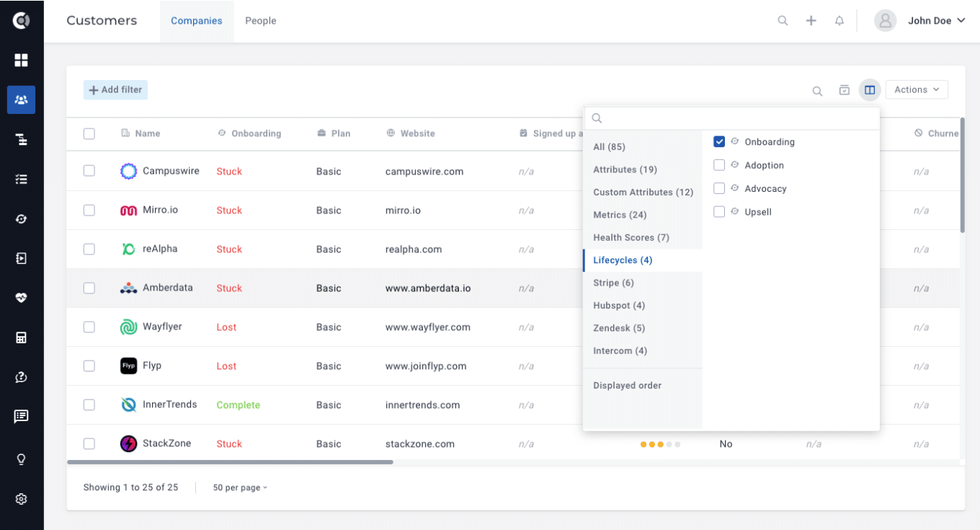This screenshot has height=530, width=980.
Task: Open the dashboard grid icon in sidebar
Action: click(21, 60)
